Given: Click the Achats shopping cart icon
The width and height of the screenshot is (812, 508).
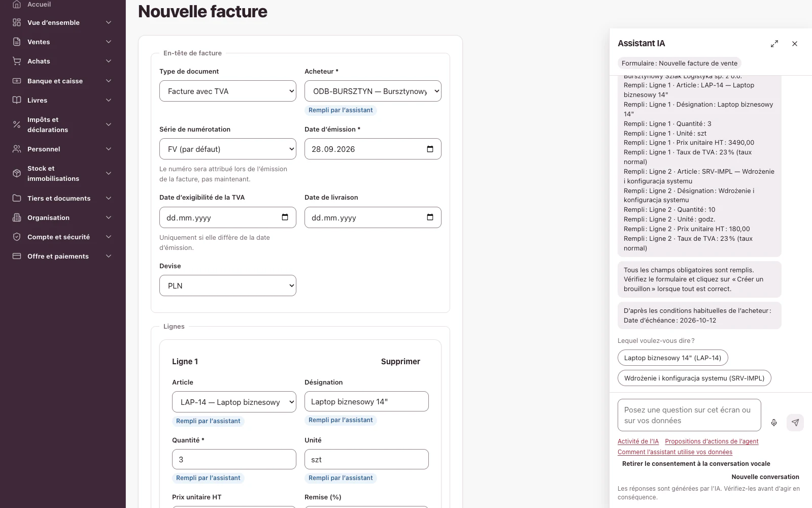Looking at the screenshot, I should (x=17, y=61).
